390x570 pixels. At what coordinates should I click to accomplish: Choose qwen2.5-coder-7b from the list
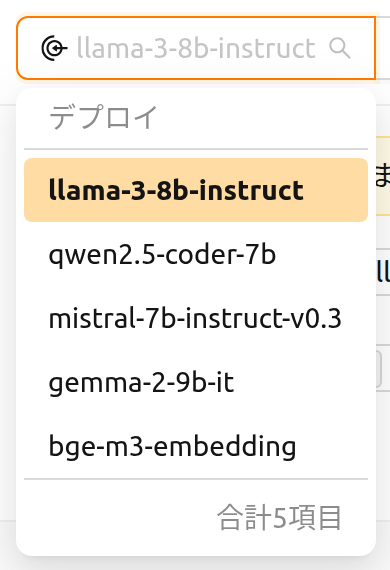tap(196, 254)
